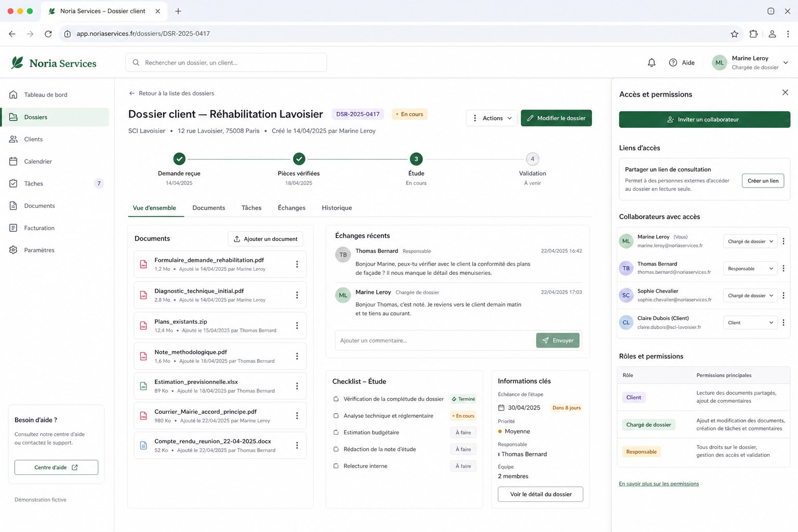798x532 pixels.
Task: Bookmark this page with the star icon
Action: 734,34
